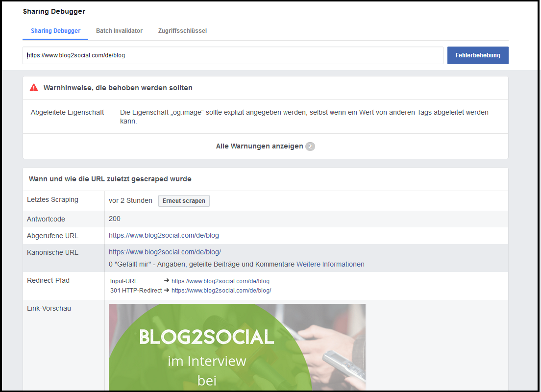
Task: Click the Input-URL text
Action: (124, 281)
